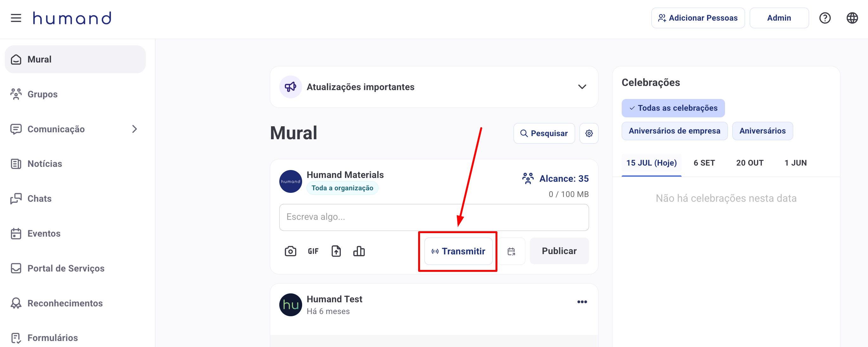This screenshot has width=868, height=347.
Task: Open the help question mark icon
Action: point(825,18)
